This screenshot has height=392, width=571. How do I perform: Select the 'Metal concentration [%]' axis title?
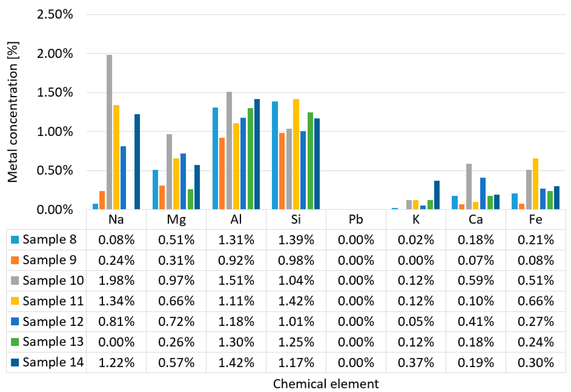click(x=13, y=112)
